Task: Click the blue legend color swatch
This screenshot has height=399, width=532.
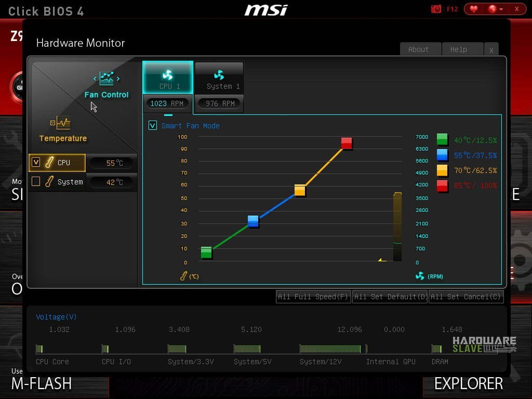Action: tap(442, 154)
